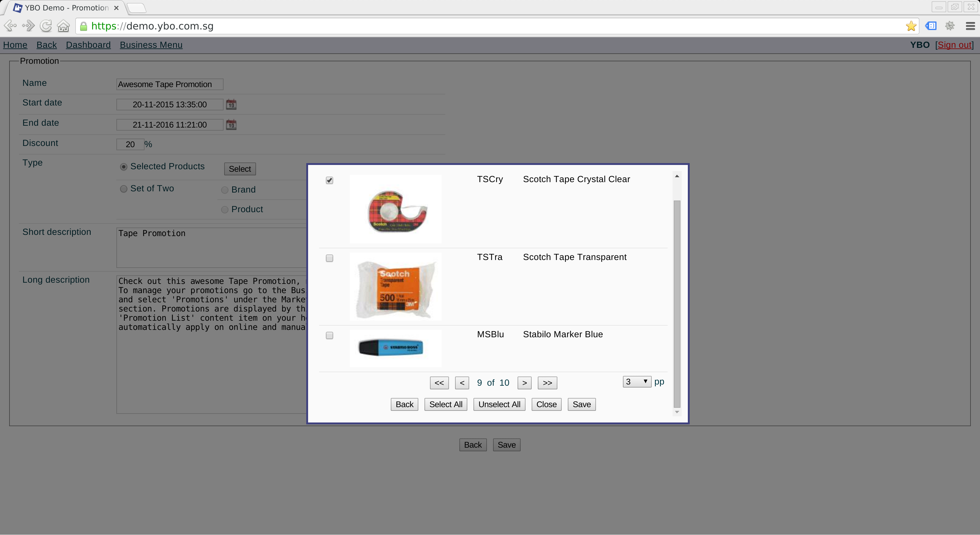Open the Business Menu link
980x535 pixels.
tap(151, 45)
